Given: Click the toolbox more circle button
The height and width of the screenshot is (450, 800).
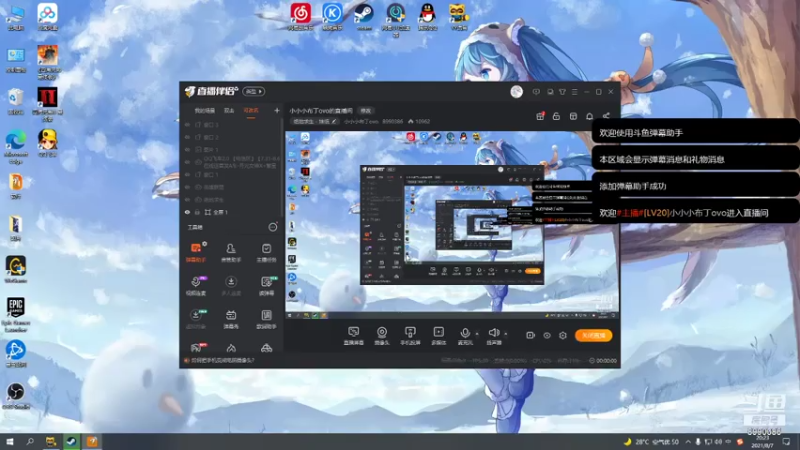Looking at the screenshot, I should [273, 227].
